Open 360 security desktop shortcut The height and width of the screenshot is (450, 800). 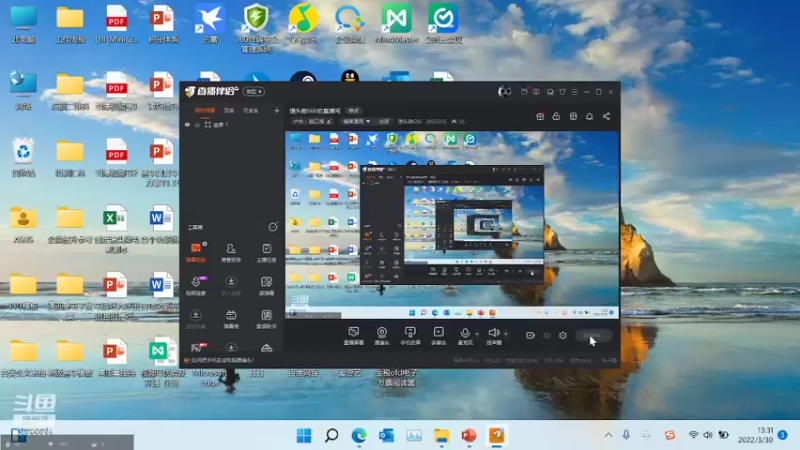pyautogui.click(x=256, y=28)
